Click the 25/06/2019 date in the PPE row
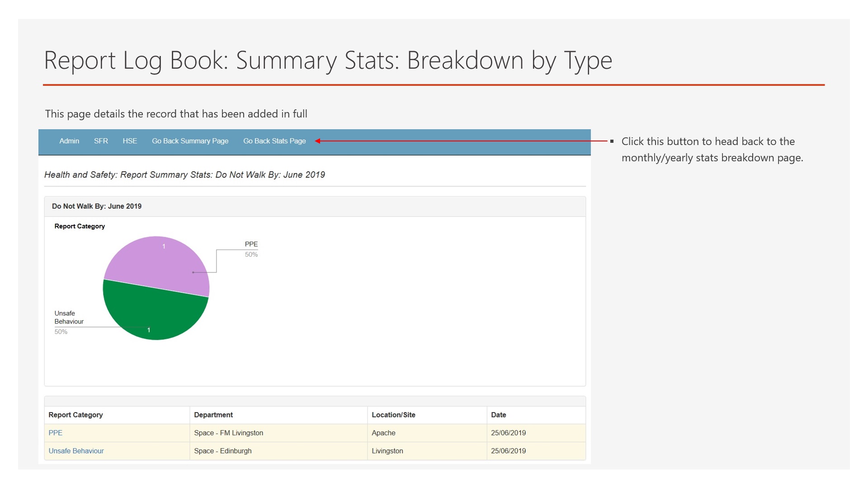This screenshot has height=488, width=868. tap(508, 432)
